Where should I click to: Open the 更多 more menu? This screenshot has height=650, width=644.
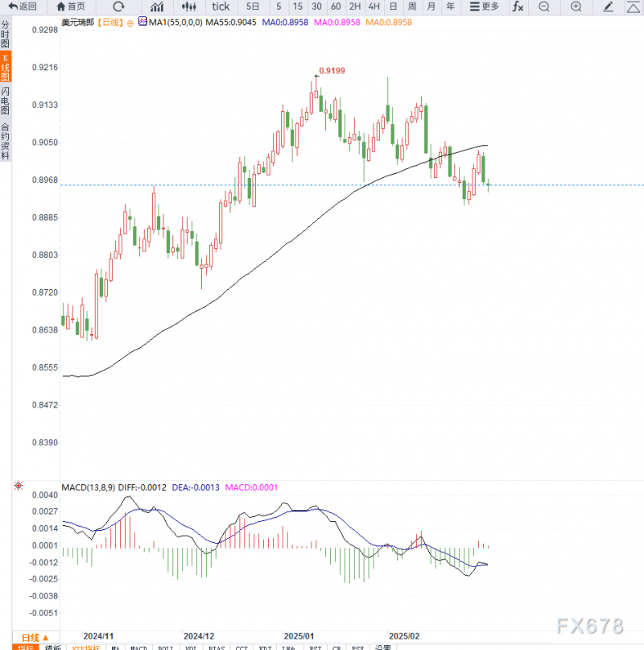(x=484, y=6)
